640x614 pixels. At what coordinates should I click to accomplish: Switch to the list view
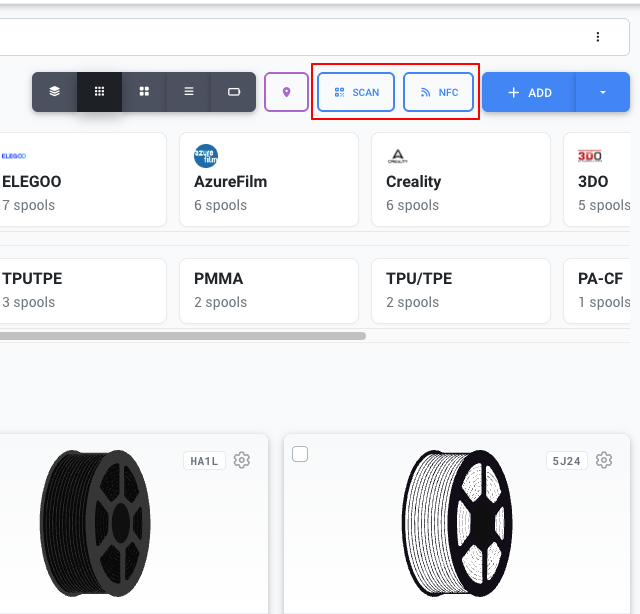point(189,92)
